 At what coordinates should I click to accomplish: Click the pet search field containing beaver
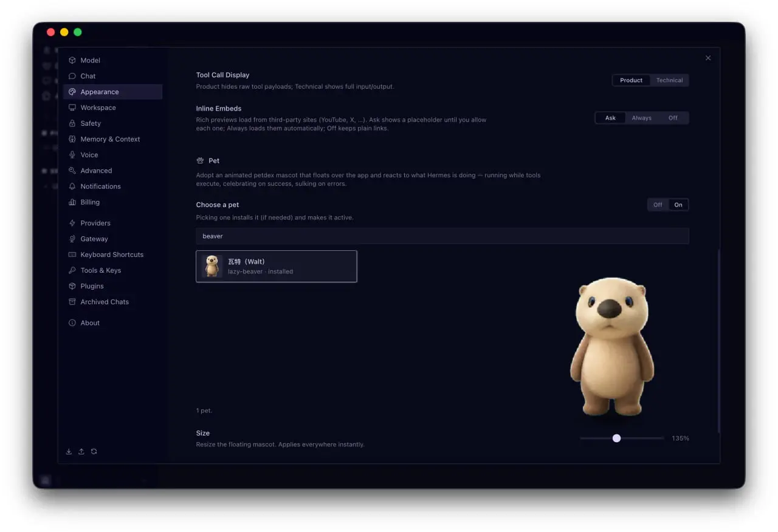click(x=442, y=236)
